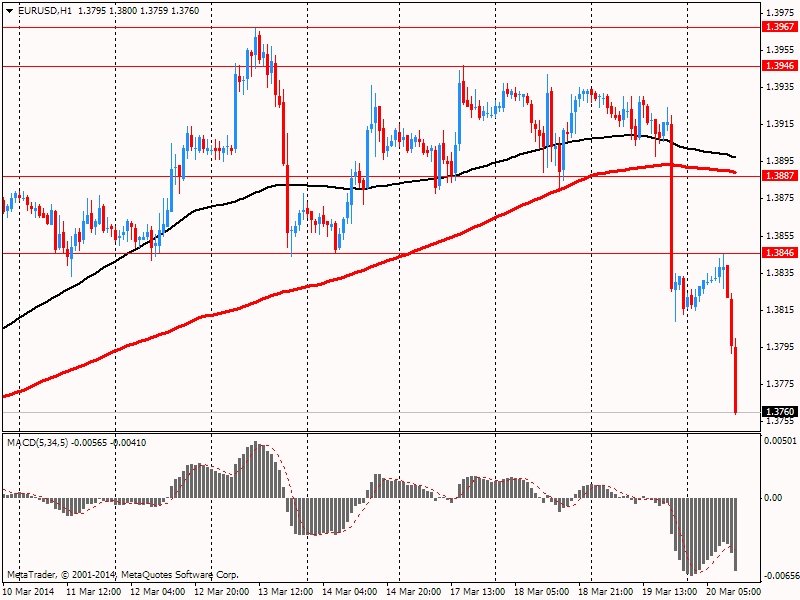Click the MACD zero level 0.00 label

pyautogui.click(x=773, y=498)
